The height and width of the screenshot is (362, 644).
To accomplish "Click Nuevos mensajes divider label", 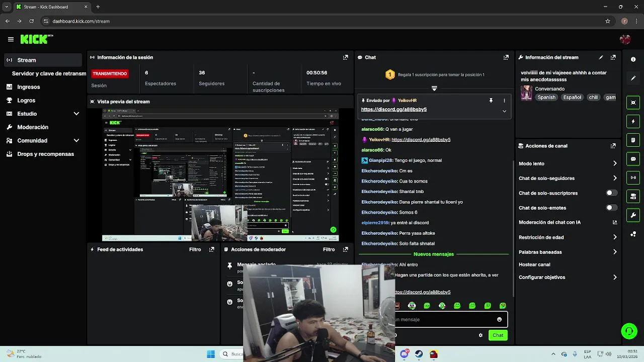I will coord(433,254).
